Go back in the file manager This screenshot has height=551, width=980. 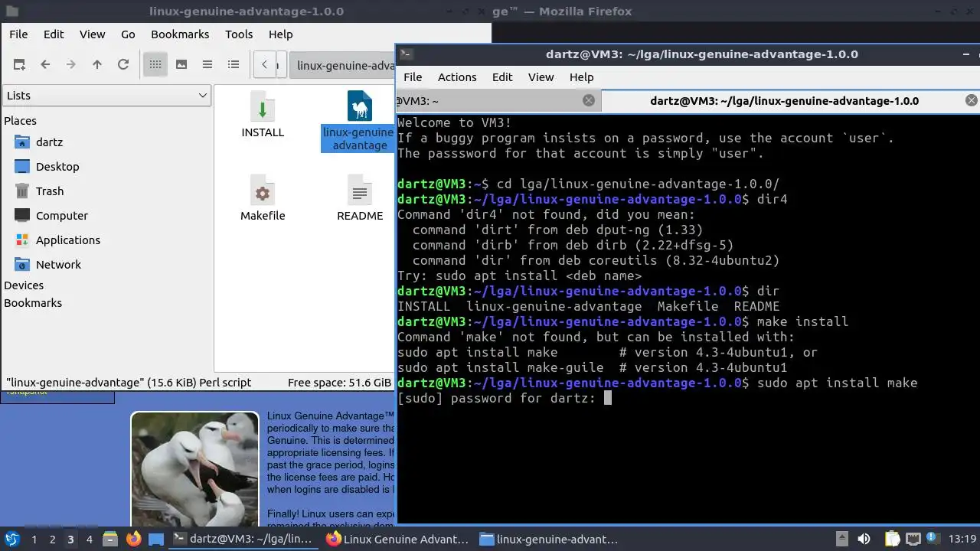45,65
